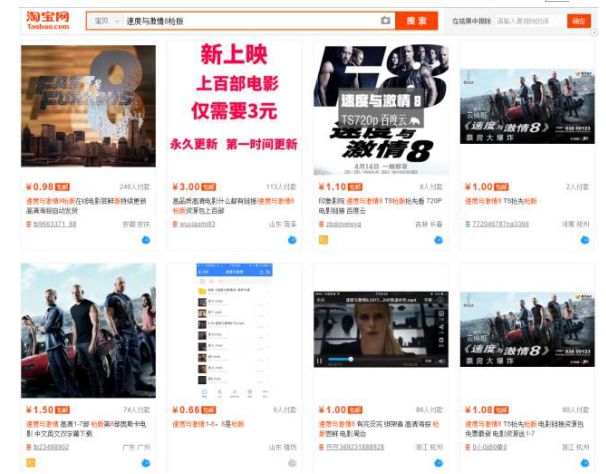
Task: Open the title link of the ¥0.98 listing
Action: (86, 206)
